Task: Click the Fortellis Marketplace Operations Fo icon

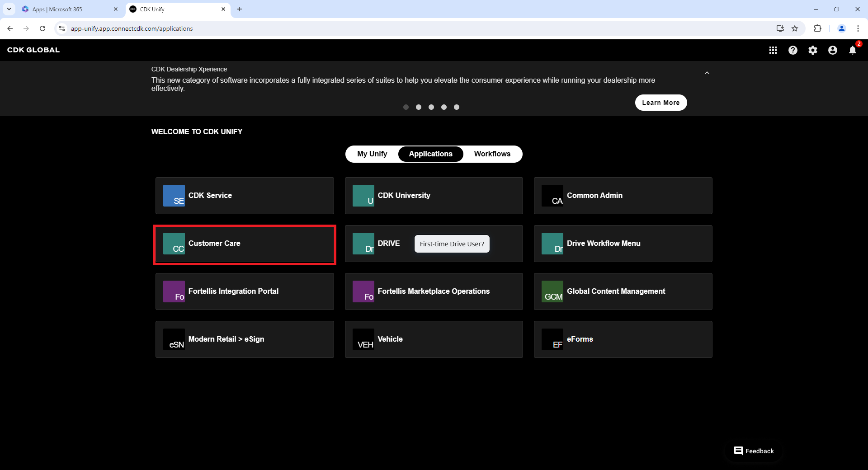Action: click(x=363, y=291)
